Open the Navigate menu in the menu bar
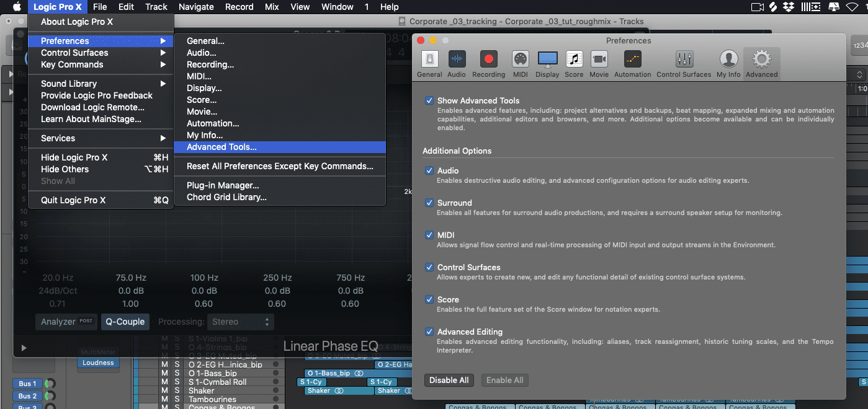Viewport: 868px width, 409px height. 196,7
